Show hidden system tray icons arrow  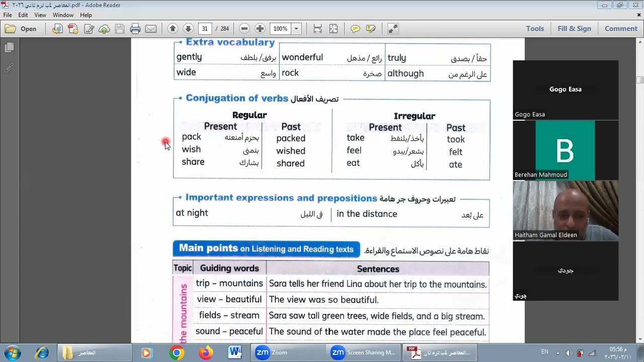coord(557,353)
